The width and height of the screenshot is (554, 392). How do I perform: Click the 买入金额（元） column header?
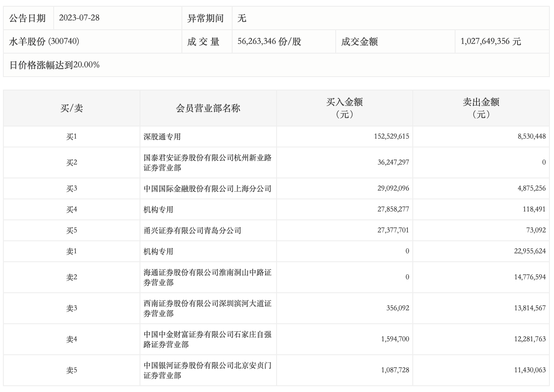[x=344, y=108]
